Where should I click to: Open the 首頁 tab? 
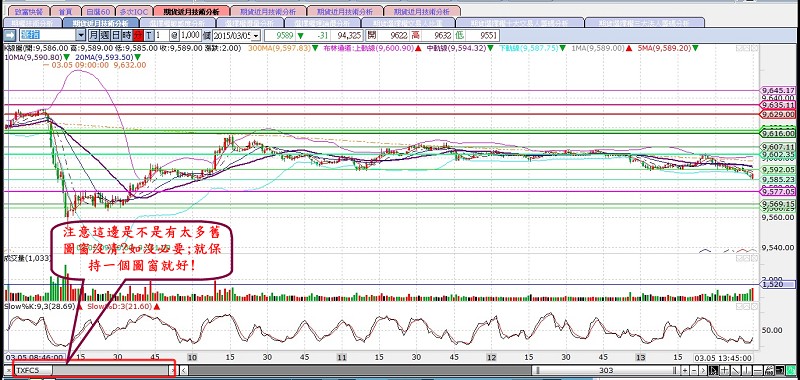(x=65, y=11)
